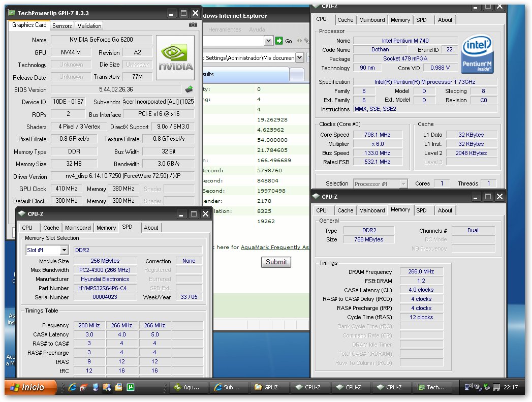Open Mainboard tab in CPU-Z SPD window
The height and width of the screenshot is (402, 532).
coord(78,228)
